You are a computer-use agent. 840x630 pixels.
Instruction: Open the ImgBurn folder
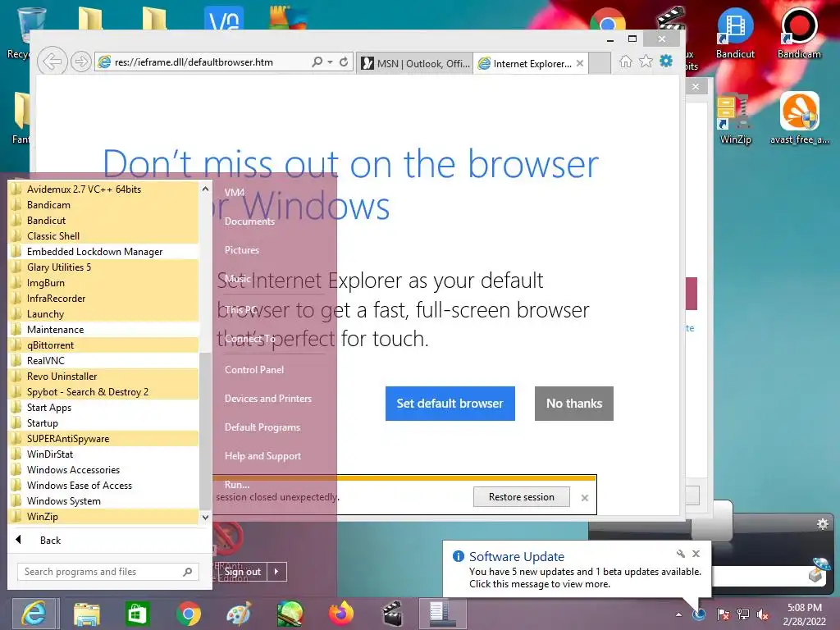[x=103, y=282]
